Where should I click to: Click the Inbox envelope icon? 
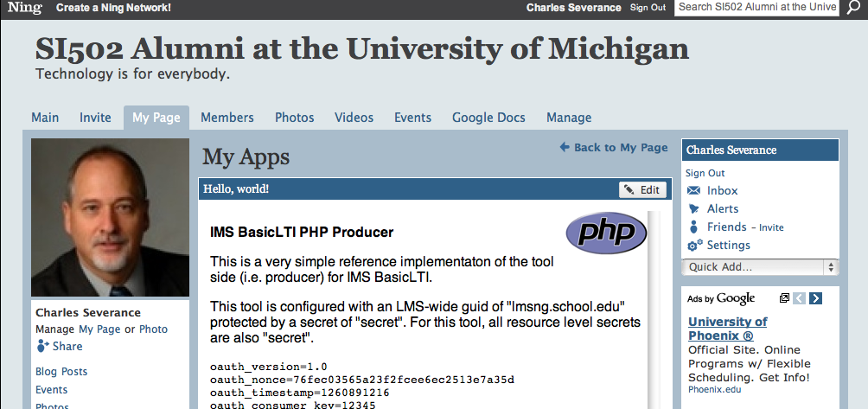693,190
